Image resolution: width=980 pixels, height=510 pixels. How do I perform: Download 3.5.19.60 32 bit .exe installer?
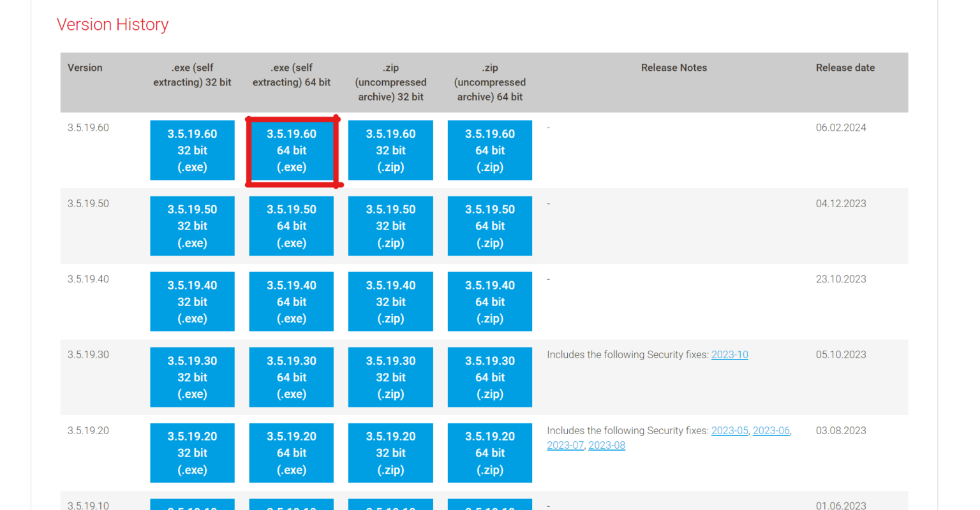click(x=192, y=150)
